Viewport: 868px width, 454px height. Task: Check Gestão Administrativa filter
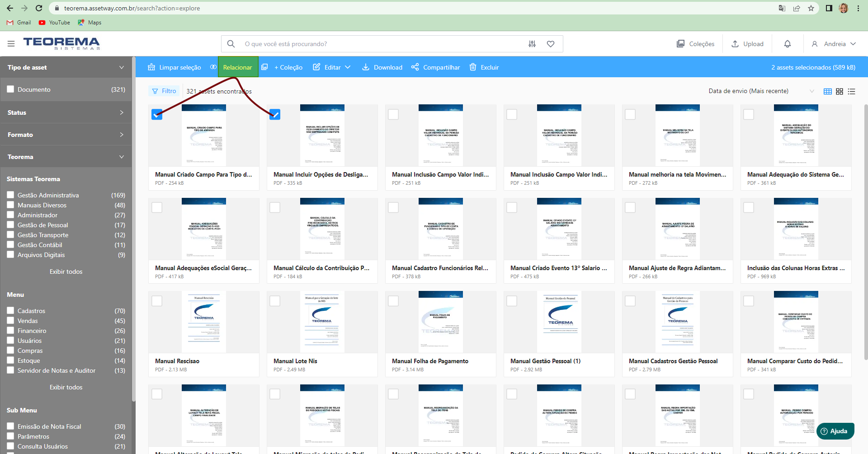[x=10, y=195]
